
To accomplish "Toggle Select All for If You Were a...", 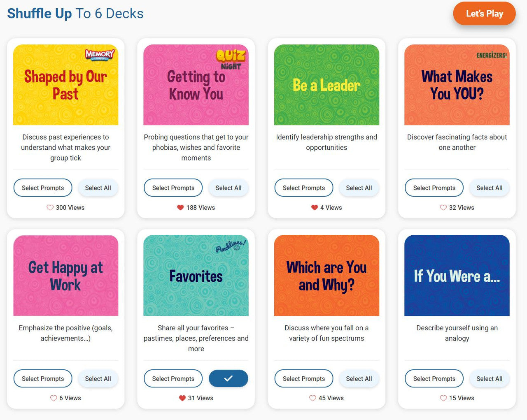I will (x=489, y=378).
